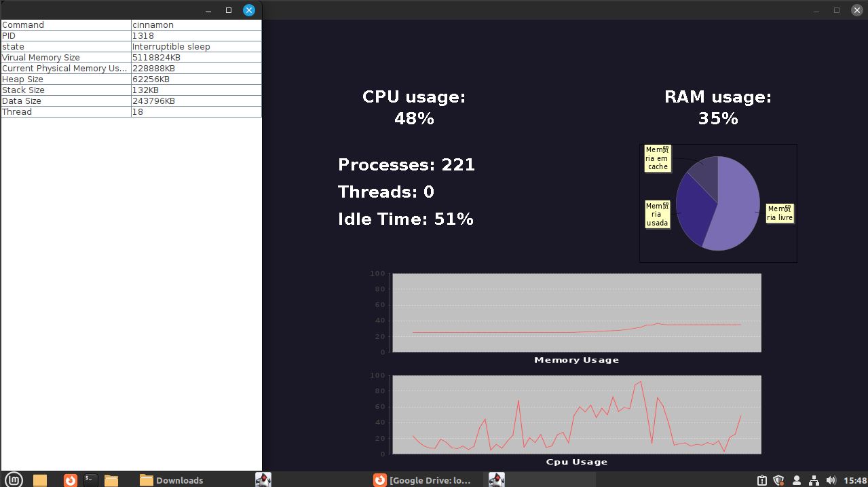This screenshot has width=868, height=487.
Task: Click the Thread count value 18
Action: tap(196, 111)
